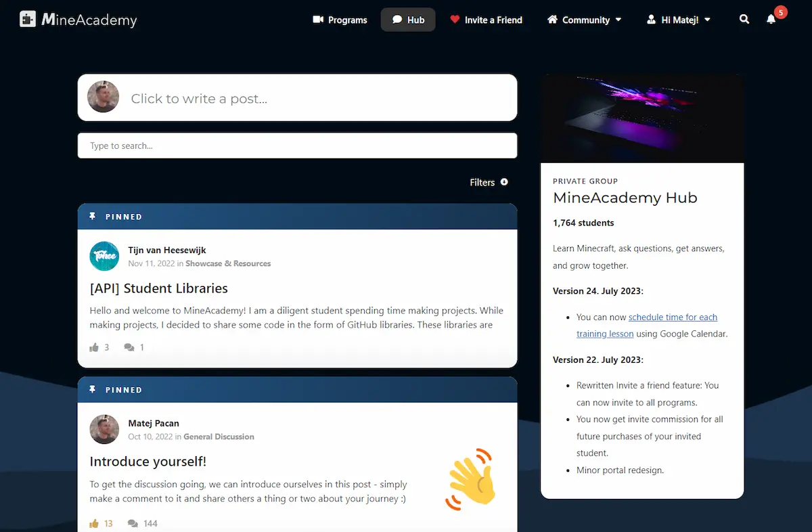The width and height of the screenshot is (812, 532).
Task: View Tijn van Heesewijk's profile name
Action: [x=167, y=250]
